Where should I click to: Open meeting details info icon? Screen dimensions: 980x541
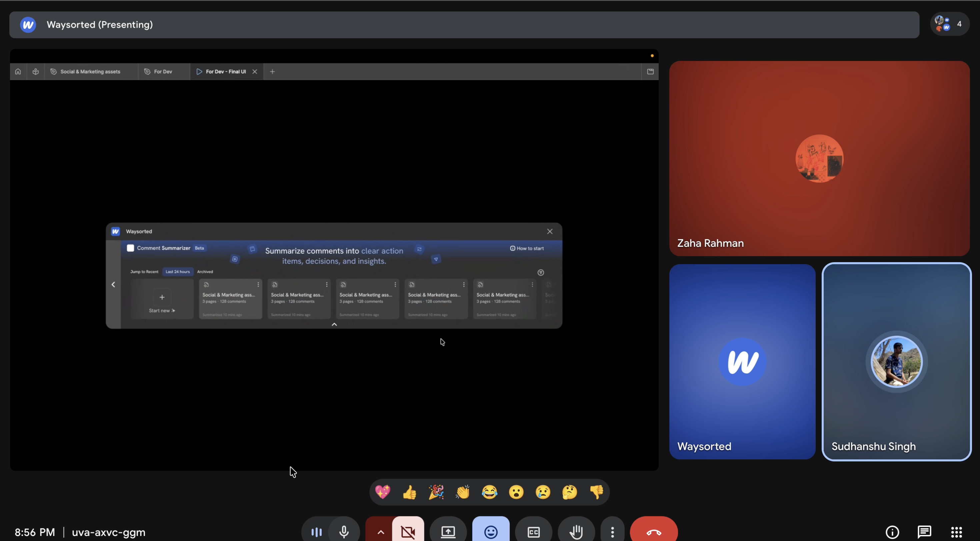click(x=892, y=532)
